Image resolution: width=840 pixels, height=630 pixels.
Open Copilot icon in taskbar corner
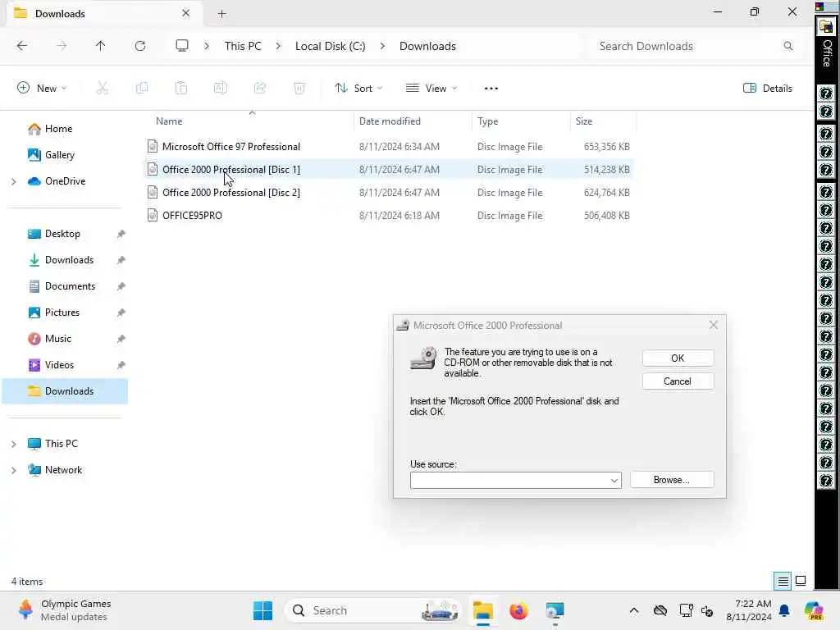(814, 610)
